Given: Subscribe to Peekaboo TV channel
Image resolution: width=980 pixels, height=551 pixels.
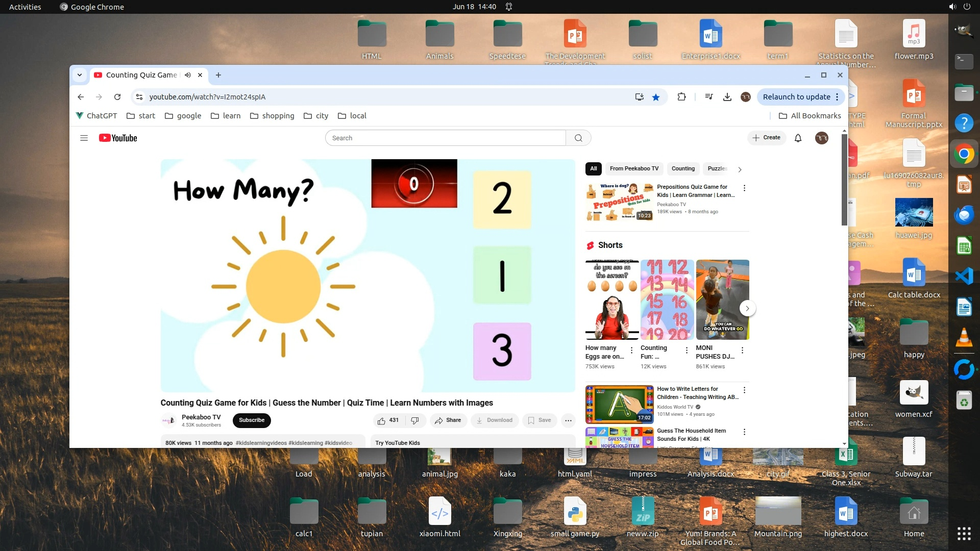Looking at the screenshot, I should pos(252,420).
